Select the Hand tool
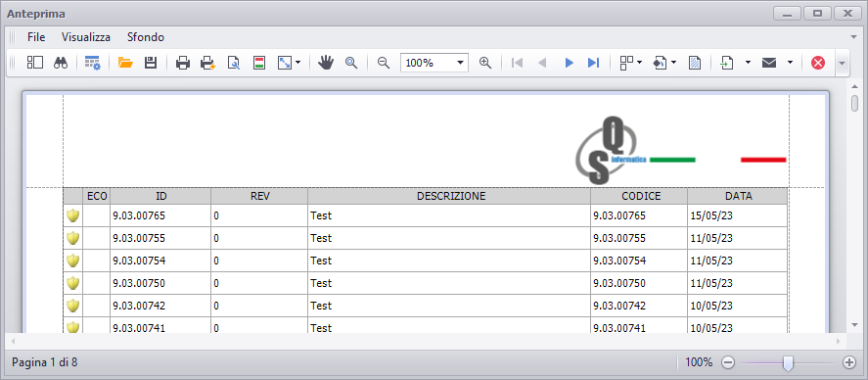Screen dimensions: 868x380 tap(326, 63)
